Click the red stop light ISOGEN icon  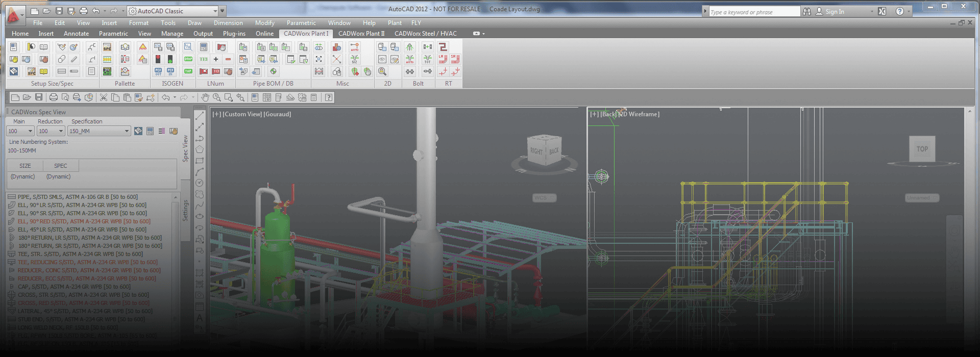(x=158, y=59)
